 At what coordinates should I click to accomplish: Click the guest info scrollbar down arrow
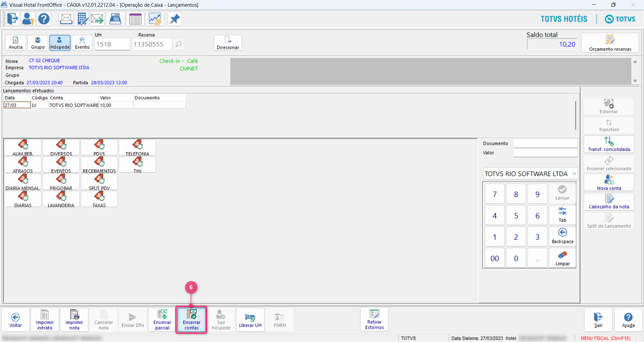[x=635, y=81]
